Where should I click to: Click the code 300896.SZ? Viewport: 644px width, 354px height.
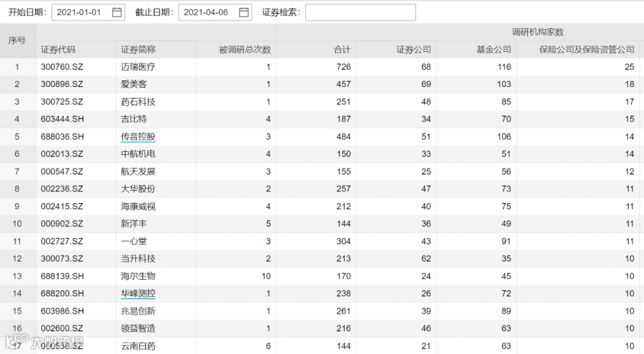61,84
